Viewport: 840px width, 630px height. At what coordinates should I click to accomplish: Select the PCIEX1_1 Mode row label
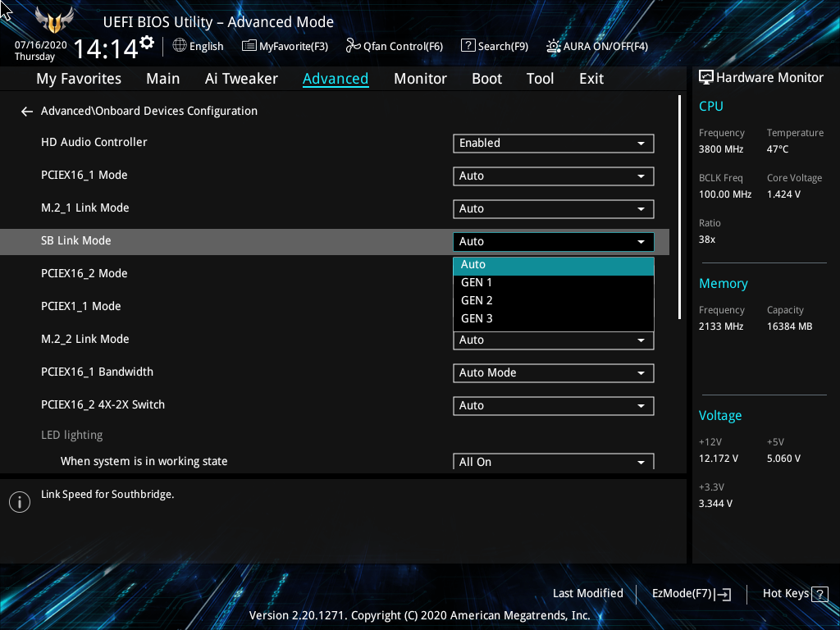pyautogui.click(x=81, y=307)
